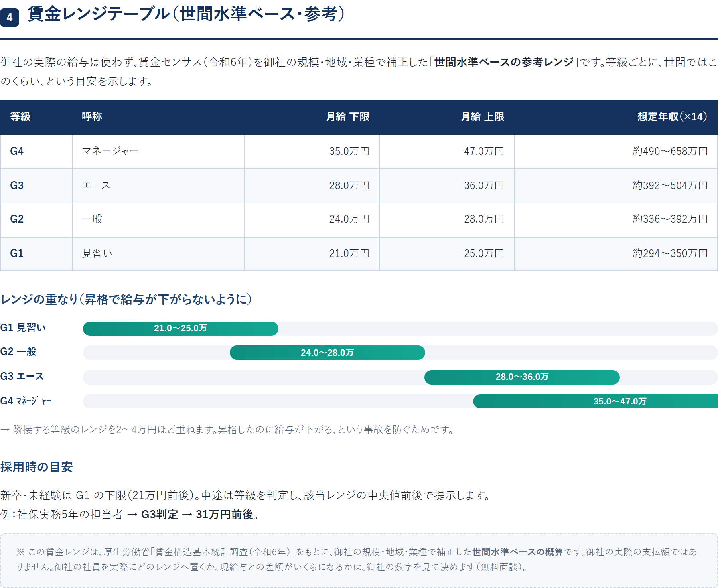The width and height of the screenshot is (718, 588).
Task: Click the 採用時の目安 subheading
Action: click(x=36, y=467)
